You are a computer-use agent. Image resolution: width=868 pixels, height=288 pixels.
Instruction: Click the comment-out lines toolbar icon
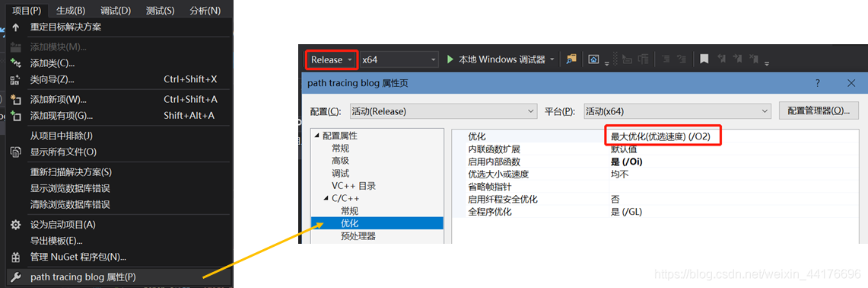[x=666, y=59]
